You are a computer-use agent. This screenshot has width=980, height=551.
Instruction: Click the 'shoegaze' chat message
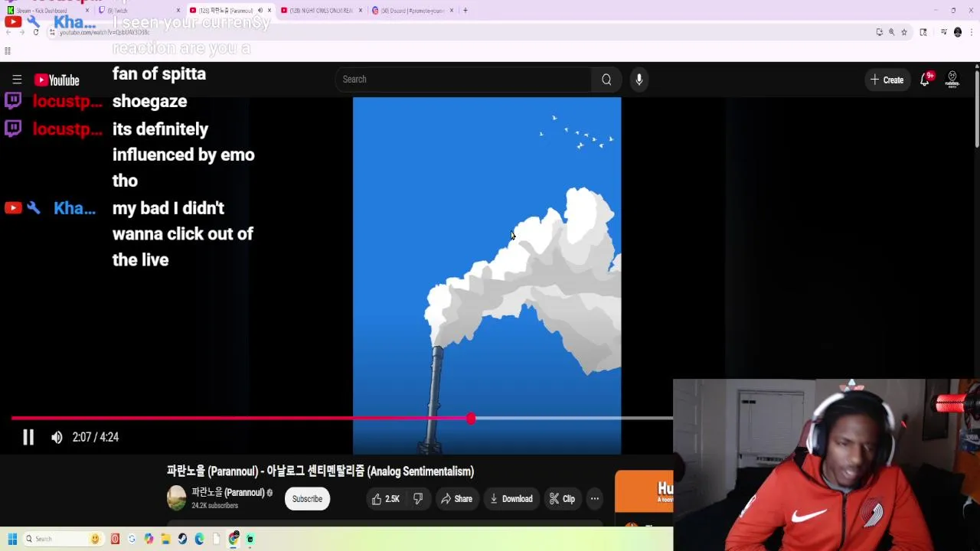pos(150,102)
